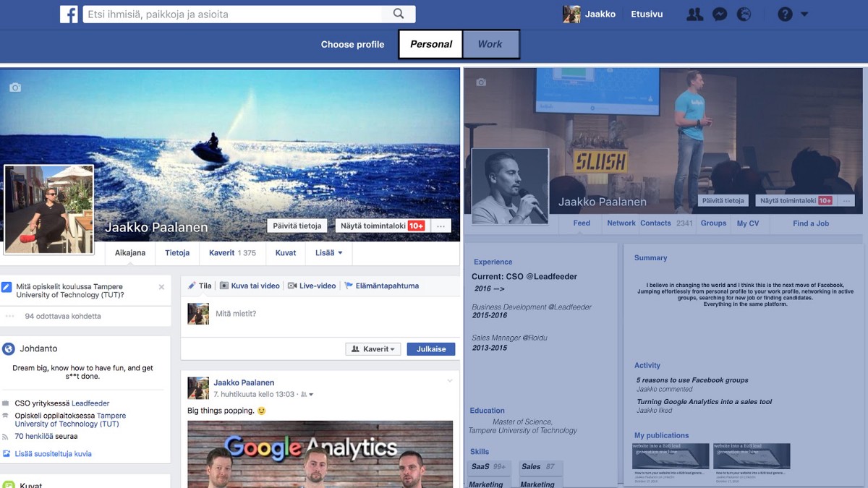Open the Google Analytics post image
Image resolution: width=868 pixels, height=488 pixels.
[x=320, y=454]
